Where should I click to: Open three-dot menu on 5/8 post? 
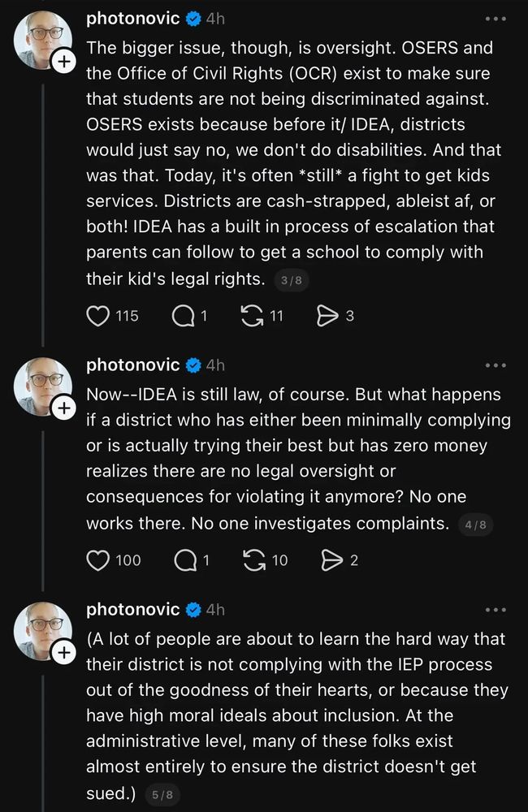click(x=496, y=610)
